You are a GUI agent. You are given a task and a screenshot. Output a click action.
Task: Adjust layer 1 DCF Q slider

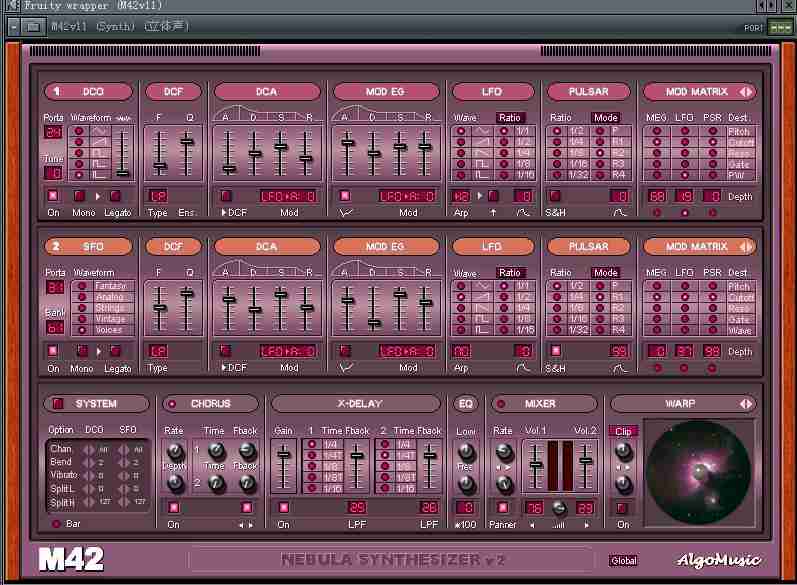(187, 141)
